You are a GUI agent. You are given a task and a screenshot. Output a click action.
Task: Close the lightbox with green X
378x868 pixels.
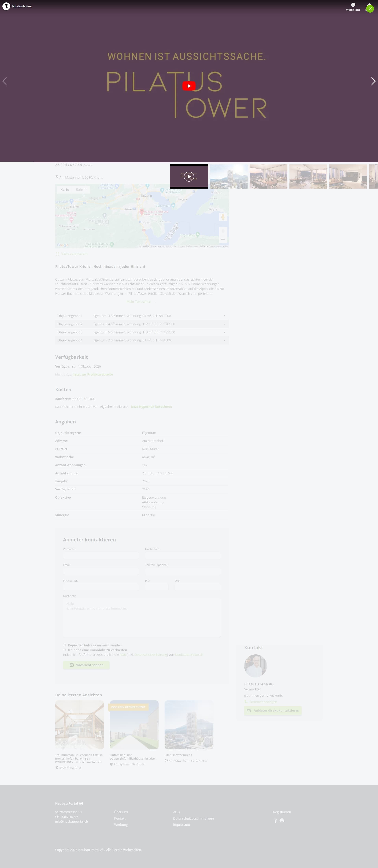370,8
